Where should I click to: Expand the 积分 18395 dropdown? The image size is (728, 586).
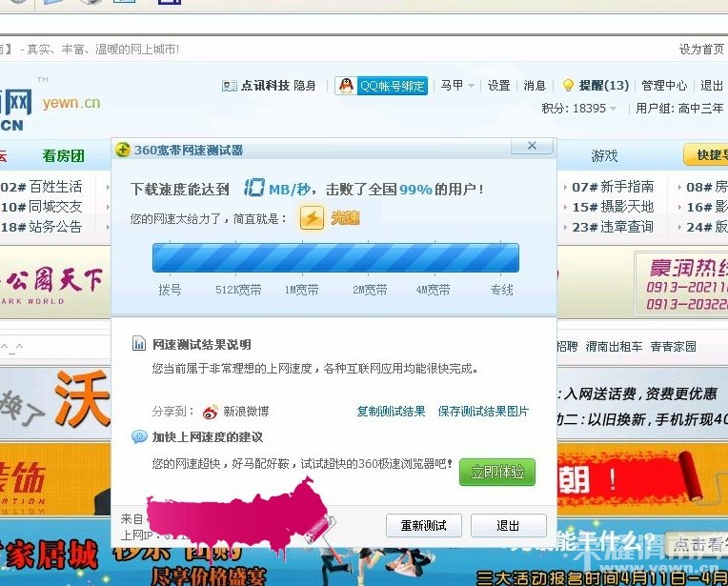pos(613,109)
